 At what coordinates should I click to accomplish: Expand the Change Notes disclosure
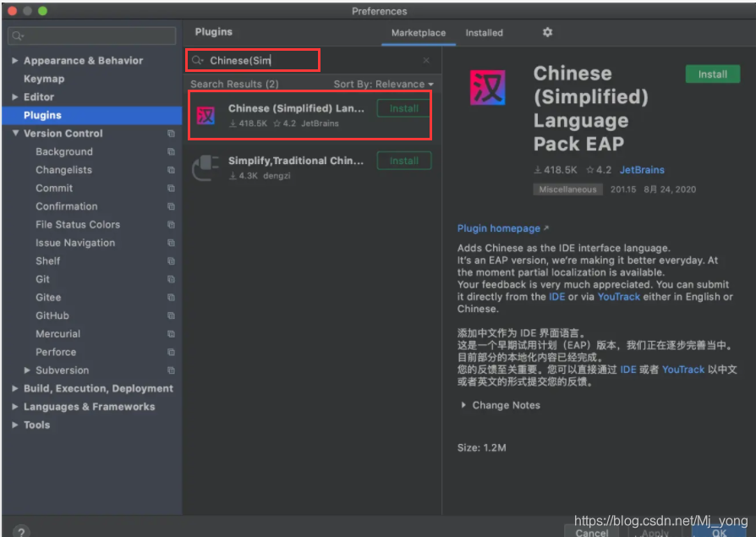click(463, 405)
